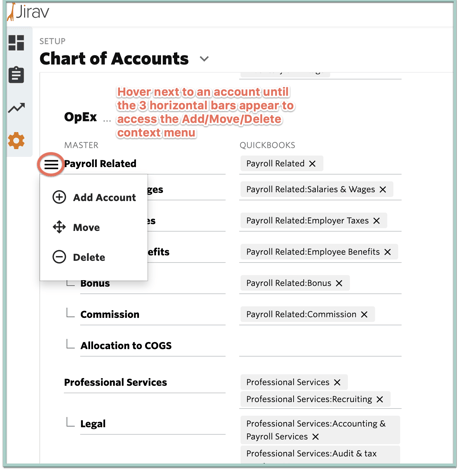
Task: Click the MASTER column header
Action: click(x=81, y=145)
